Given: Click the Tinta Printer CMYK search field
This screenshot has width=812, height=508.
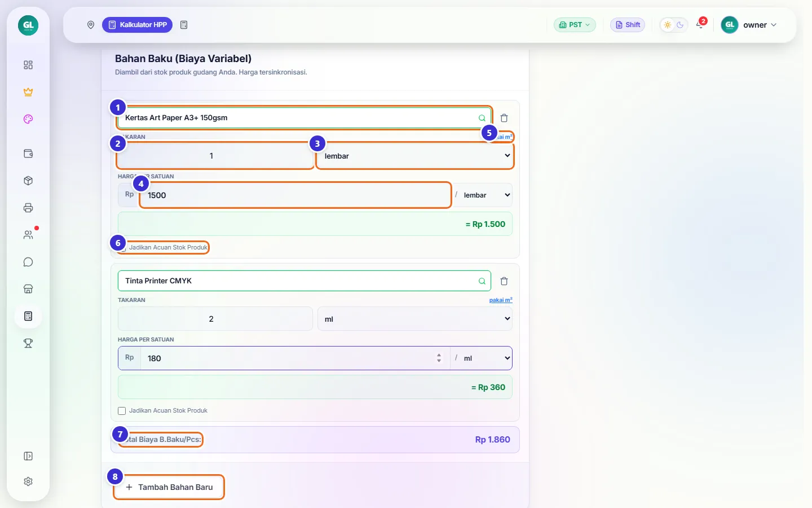Looking at the screenshot, I should point(304,281).
